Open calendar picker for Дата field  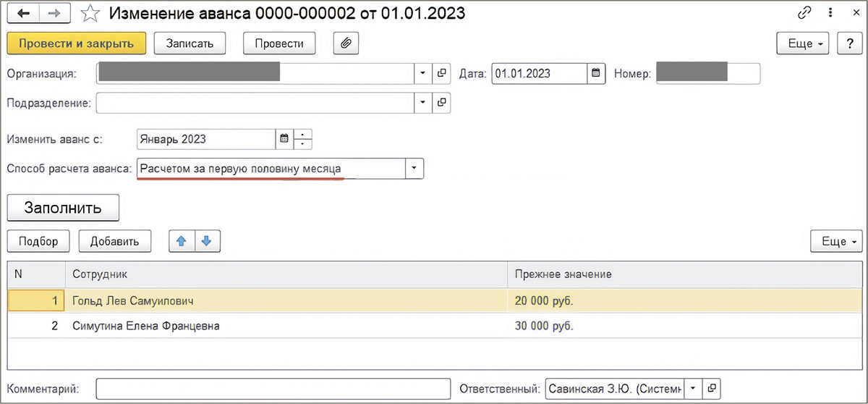point(596,73)
